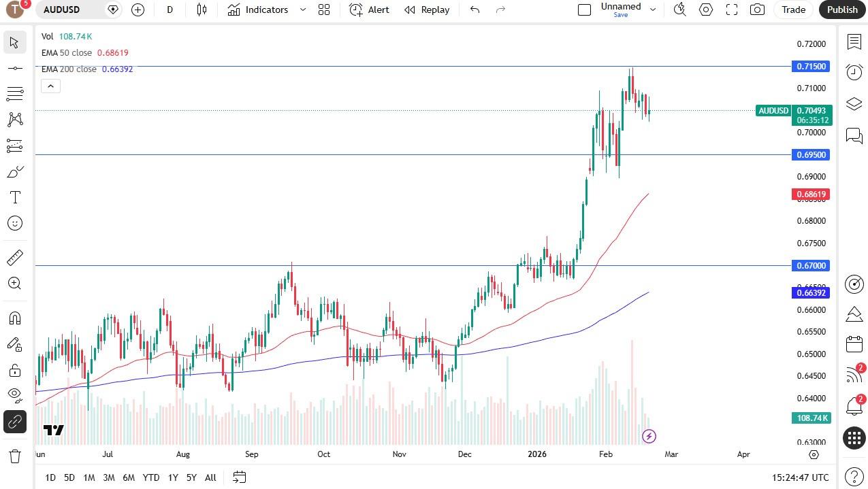Set a new Alert
Viewport: 868px width, 489px height.
368,10
